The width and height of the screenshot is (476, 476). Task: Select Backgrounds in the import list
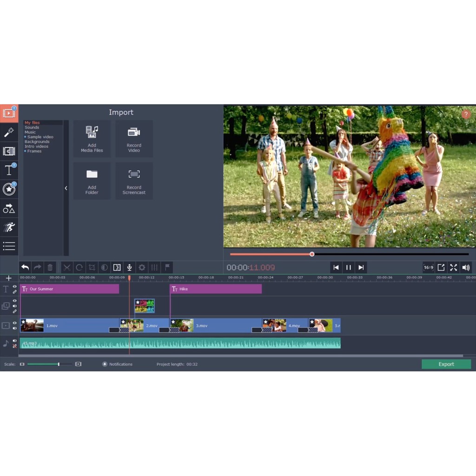[37, 142]
